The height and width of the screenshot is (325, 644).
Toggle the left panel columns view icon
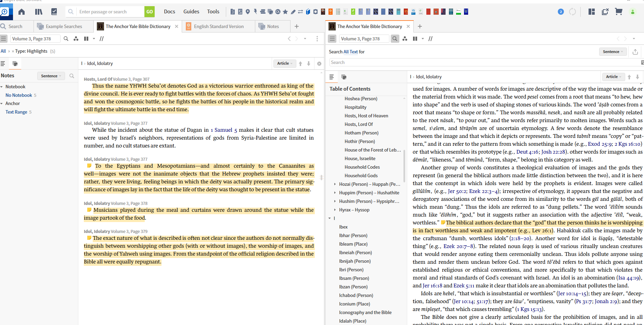pos(86,39)
